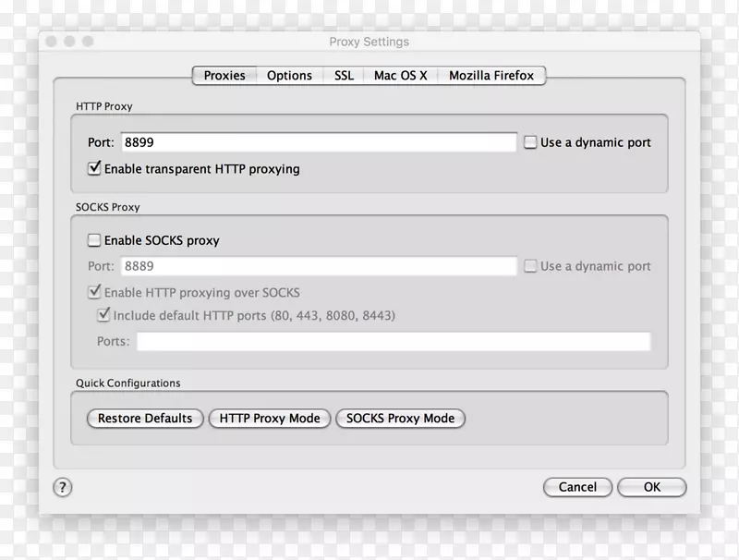
Task: Open the SSL tab
Action: point(344,76)
